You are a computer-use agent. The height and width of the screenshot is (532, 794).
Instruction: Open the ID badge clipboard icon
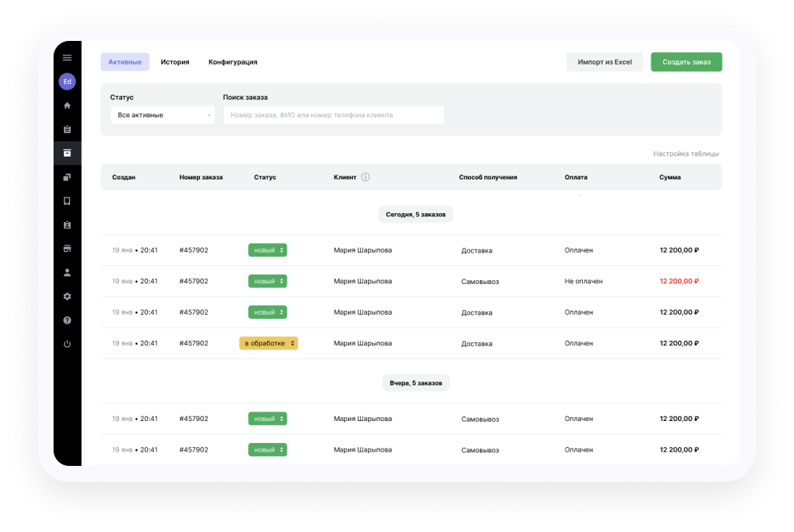[x=67, y=224]
